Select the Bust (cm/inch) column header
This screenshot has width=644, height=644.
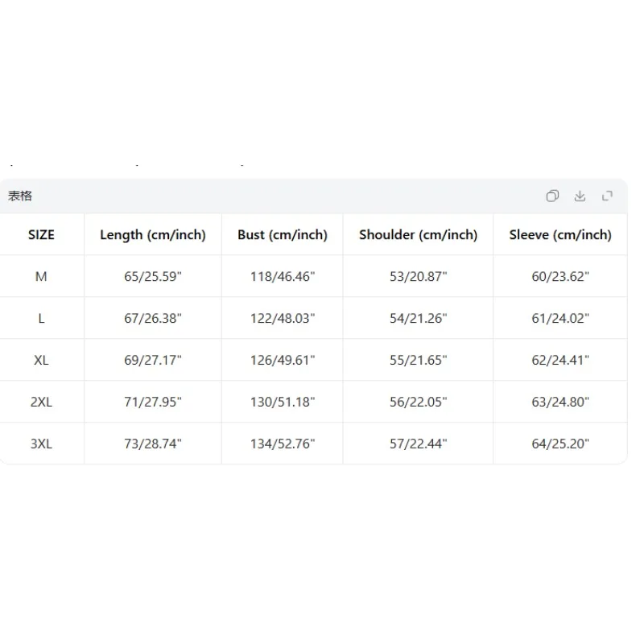point(283,234)
